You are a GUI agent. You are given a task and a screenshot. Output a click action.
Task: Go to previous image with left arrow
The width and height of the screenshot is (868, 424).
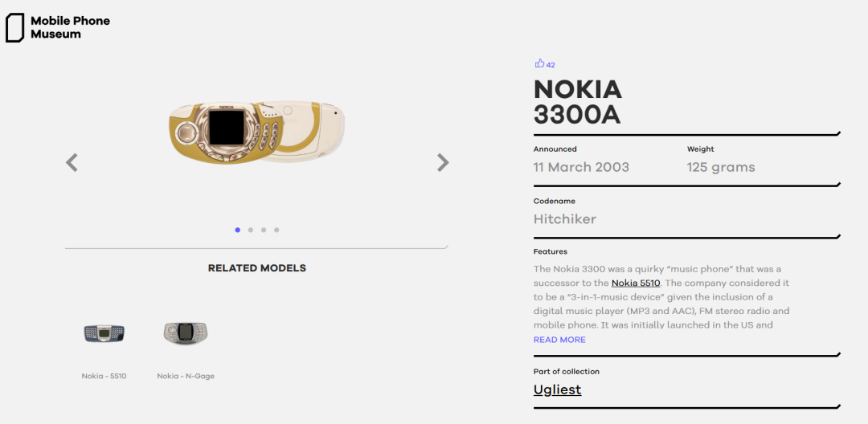[x=72, y=163]
